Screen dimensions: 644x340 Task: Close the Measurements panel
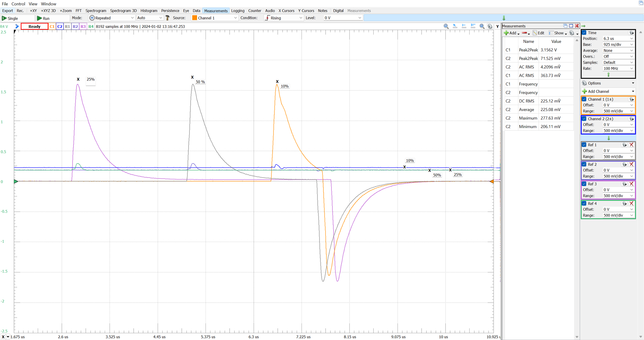coord(577,26)
